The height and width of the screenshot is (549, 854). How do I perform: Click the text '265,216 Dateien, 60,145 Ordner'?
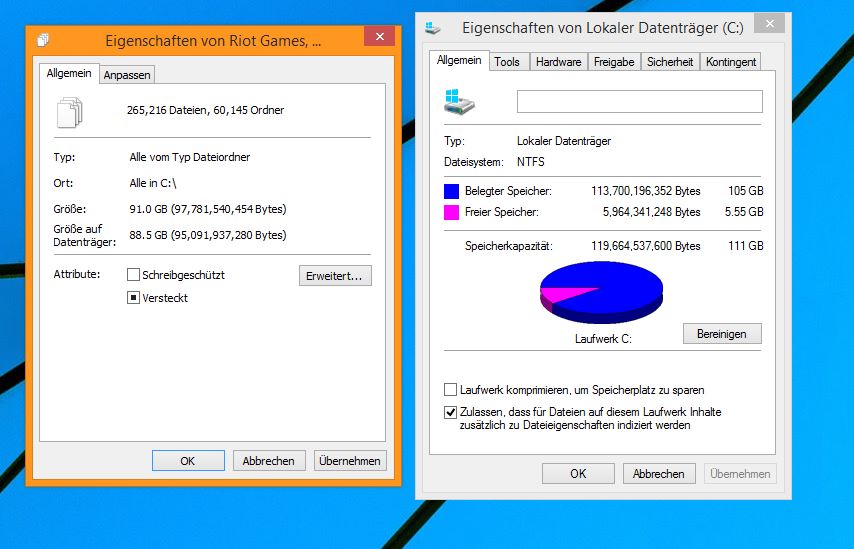click(x=205, y=110)
